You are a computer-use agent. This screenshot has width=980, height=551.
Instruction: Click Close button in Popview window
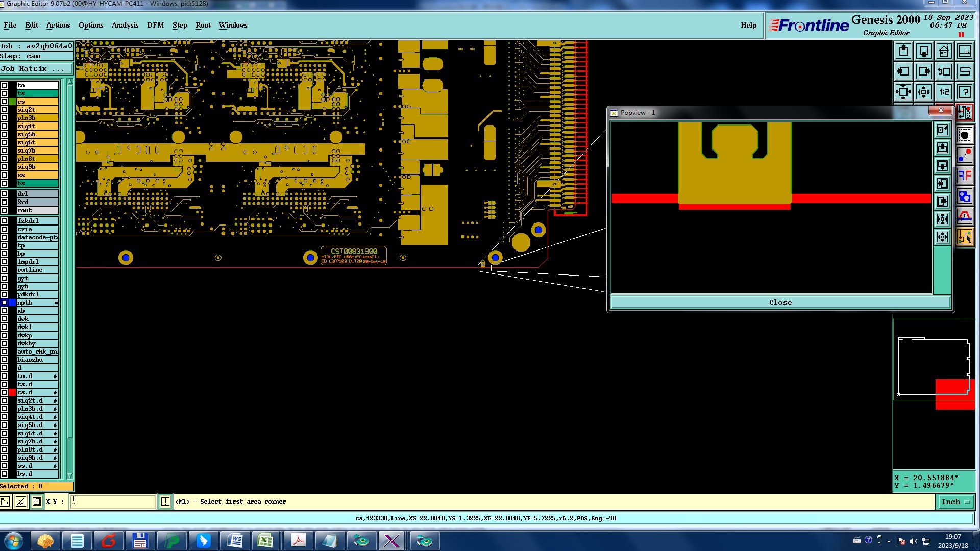click(x=780, y=303)
